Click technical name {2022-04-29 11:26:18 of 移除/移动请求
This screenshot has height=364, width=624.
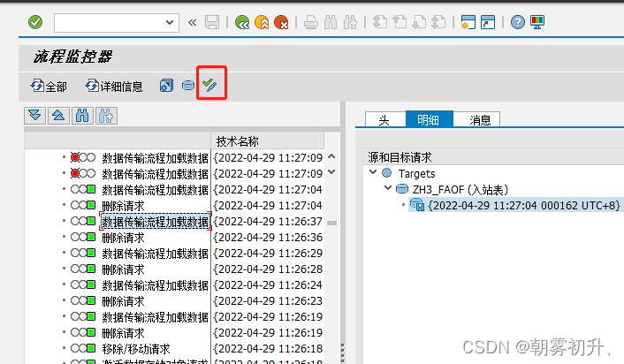click(x=268, y=348)
